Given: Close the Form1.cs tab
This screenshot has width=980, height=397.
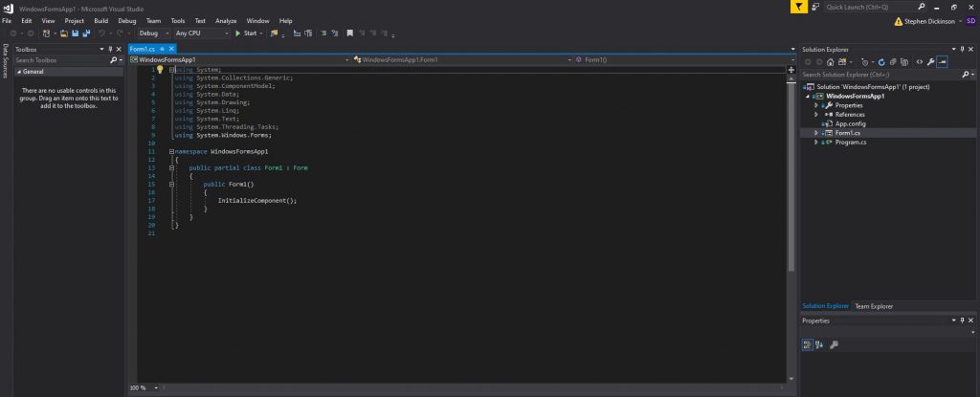Looking at the screenshot, I should [x=171, y=49].
